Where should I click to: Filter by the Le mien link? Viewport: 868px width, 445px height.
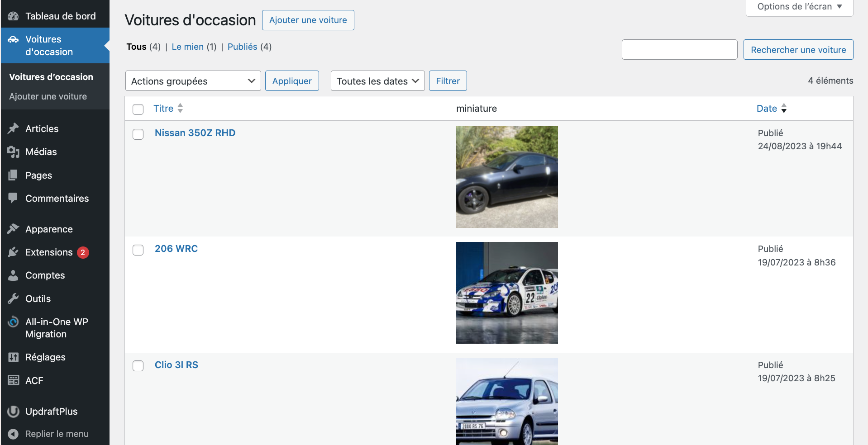(188, 47)
